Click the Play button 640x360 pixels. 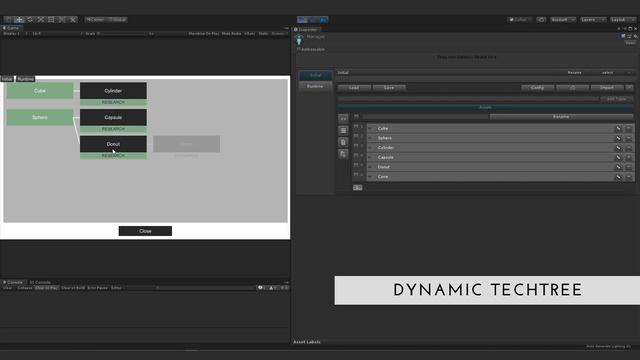(302, 20)
